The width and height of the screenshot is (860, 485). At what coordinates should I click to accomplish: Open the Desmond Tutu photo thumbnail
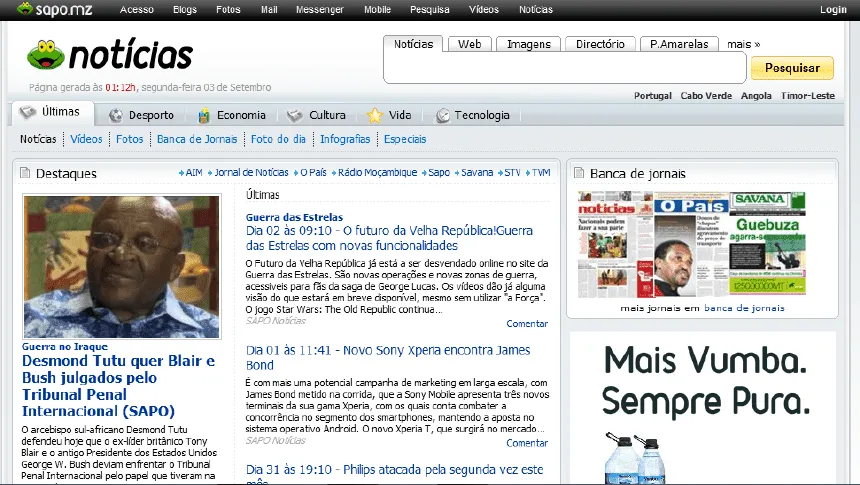pyautogui.click(x=122, y=267)
